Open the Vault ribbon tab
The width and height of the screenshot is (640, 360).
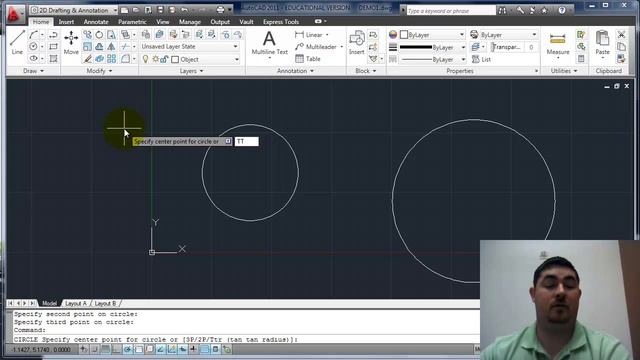tap(246, 22)
